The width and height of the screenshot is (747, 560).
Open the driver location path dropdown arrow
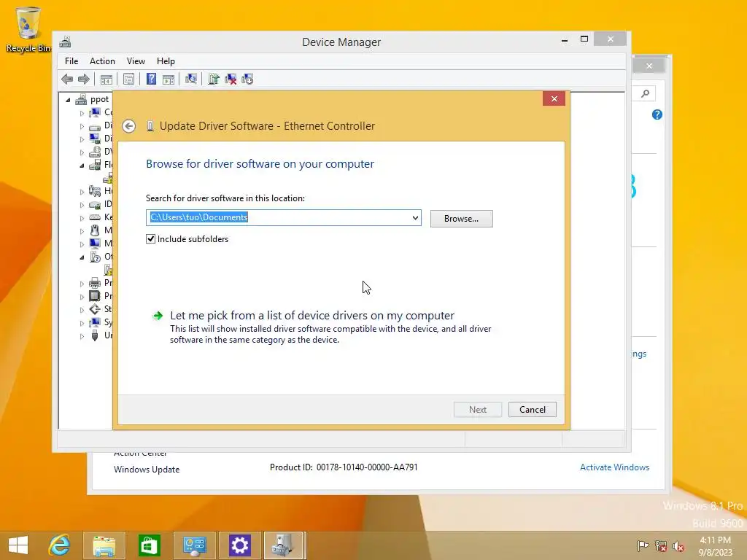click(x=415, y=217)
